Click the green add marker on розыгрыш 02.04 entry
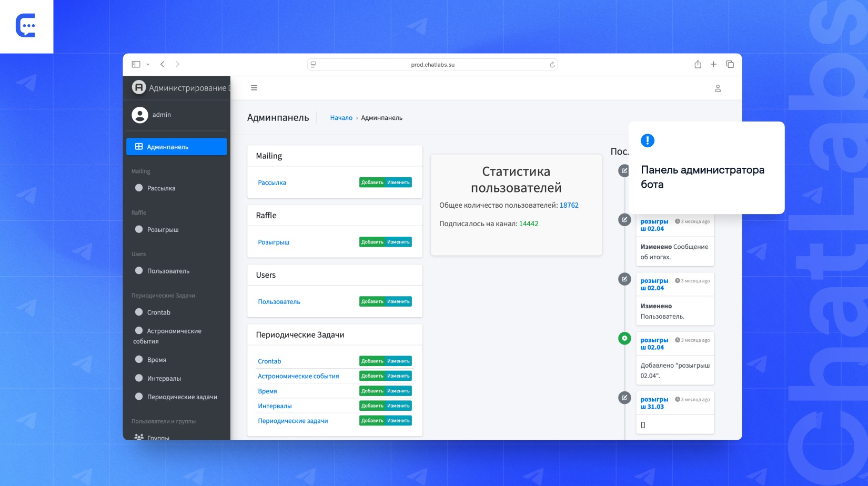Viewport: 868px width, 486px height. click(x=624, y=338)
